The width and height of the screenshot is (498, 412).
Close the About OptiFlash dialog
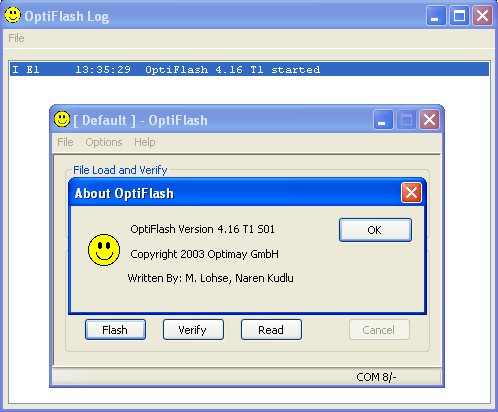point(411,193)
